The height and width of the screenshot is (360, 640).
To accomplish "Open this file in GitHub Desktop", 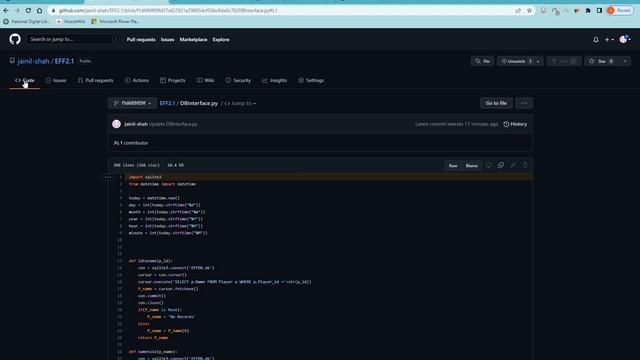I will 489,165.
